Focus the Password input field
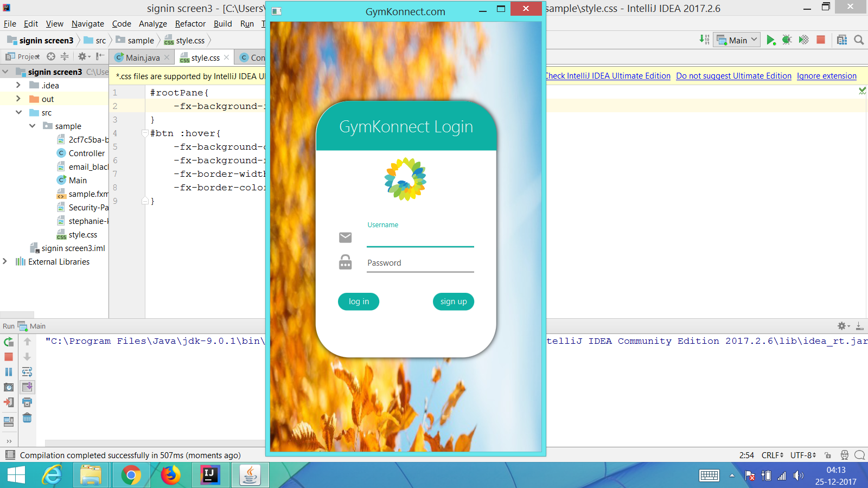 (420, 263)
